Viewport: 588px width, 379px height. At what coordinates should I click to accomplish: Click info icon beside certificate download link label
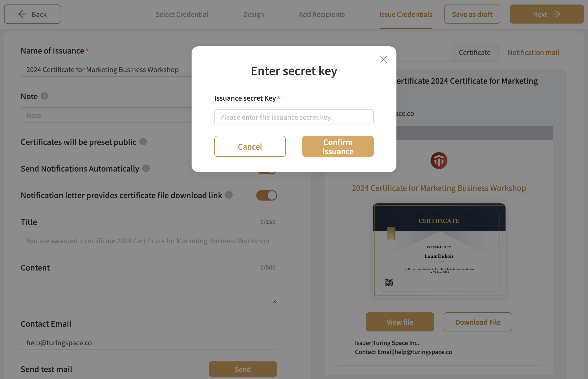(229, 195)
